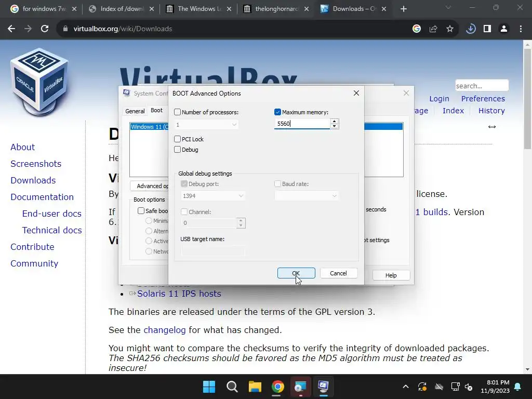532x399 pixels.
Task: Switch to 'for windows 7' browser tab
Action: (43, 9)
